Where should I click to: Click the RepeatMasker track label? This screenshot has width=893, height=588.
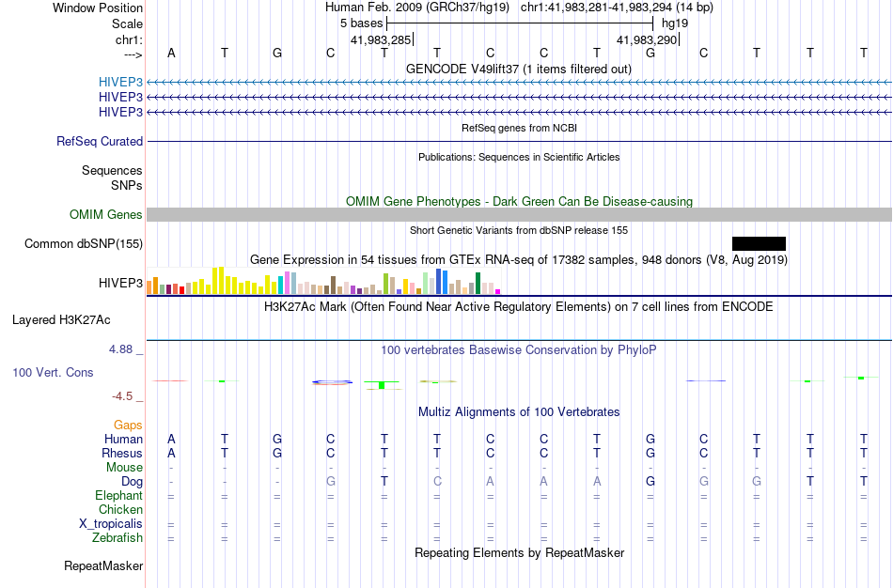pos(103,565)
